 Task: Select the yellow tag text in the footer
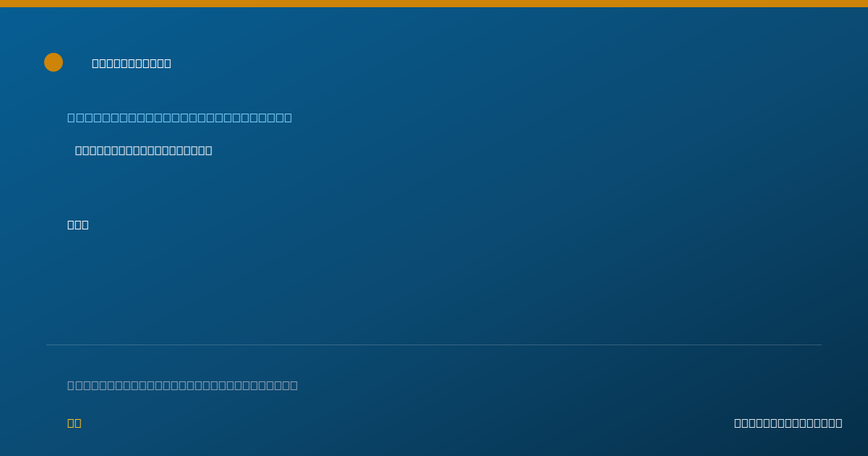(x=75, y=423)
